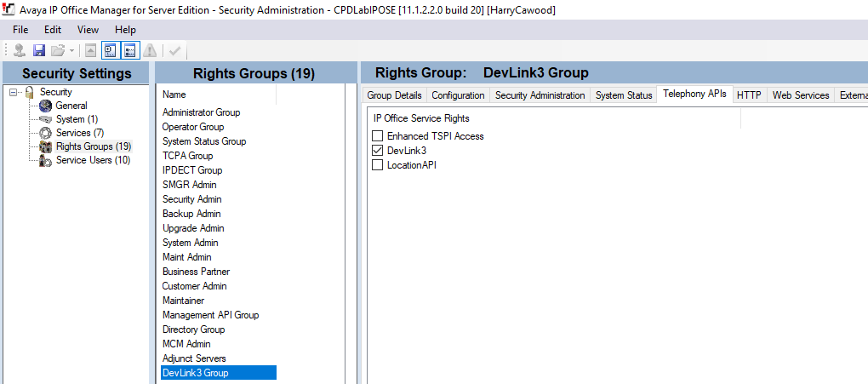Click the gear ring icon beside Services (7)
Screen dimensions: 868x384
(x=45, y=133)
